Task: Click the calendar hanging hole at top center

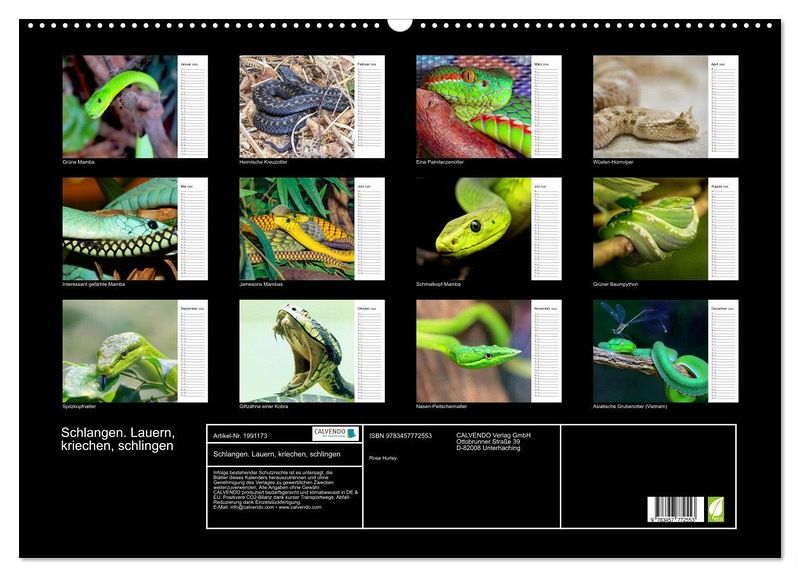Action: (400, 23)
